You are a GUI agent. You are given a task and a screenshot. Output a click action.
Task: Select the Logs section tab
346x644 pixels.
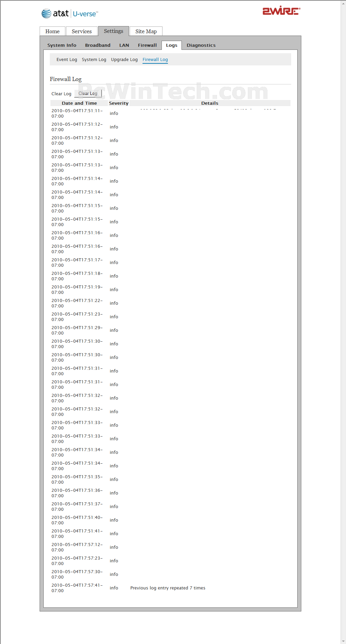point(172,45)
